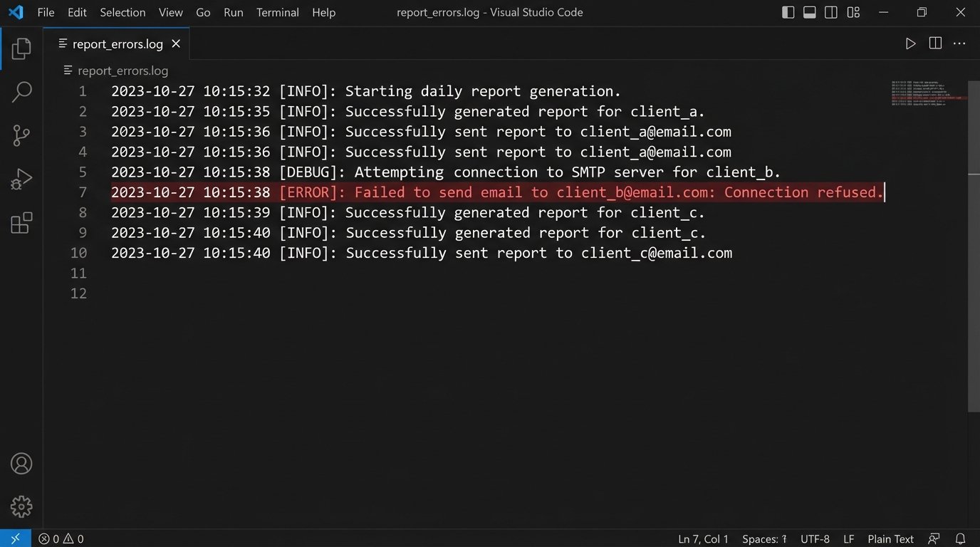Open the Run and Debug view

click(x=21, y=179)
